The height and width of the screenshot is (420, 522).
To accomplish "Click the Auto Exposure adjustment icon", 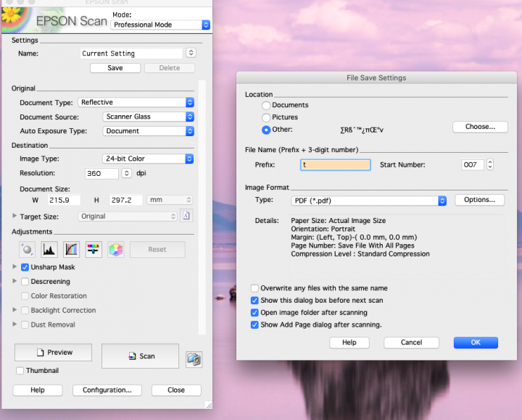I will coord(28,249).
